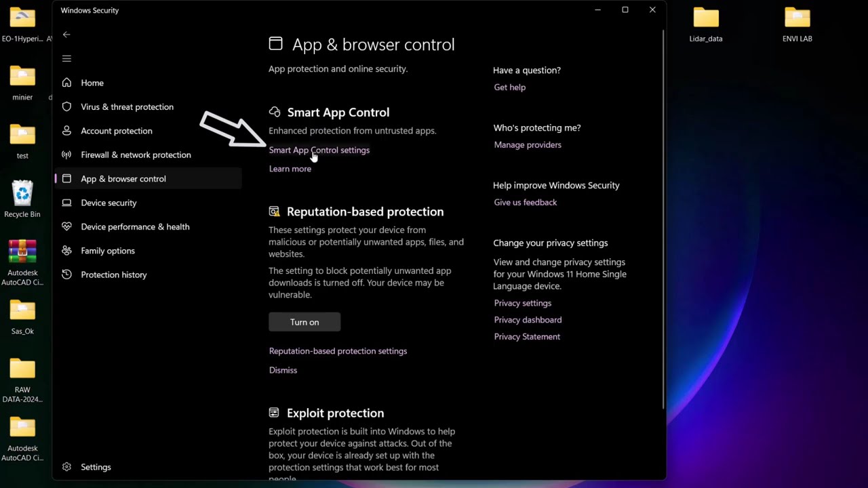Image resolution: width=868 pixels, height=488 pixels.
Task: Go back with the back arrow icon
Action: coord(66,35)
